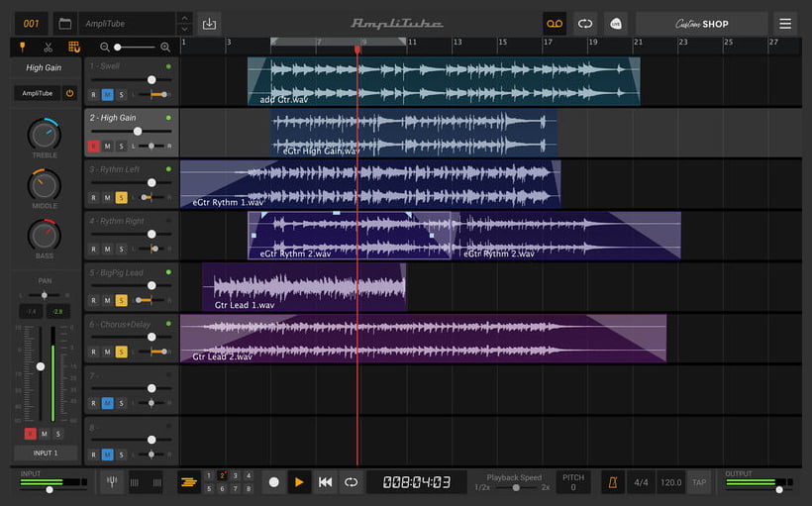Click the TREBLE knob
Screen dimensions: 812x506
[x=44, y=135]
